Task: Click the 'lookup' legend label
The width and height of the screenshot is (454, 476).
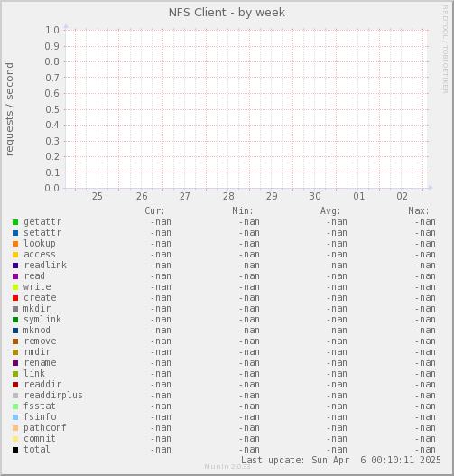Action: tap(40, 244)
